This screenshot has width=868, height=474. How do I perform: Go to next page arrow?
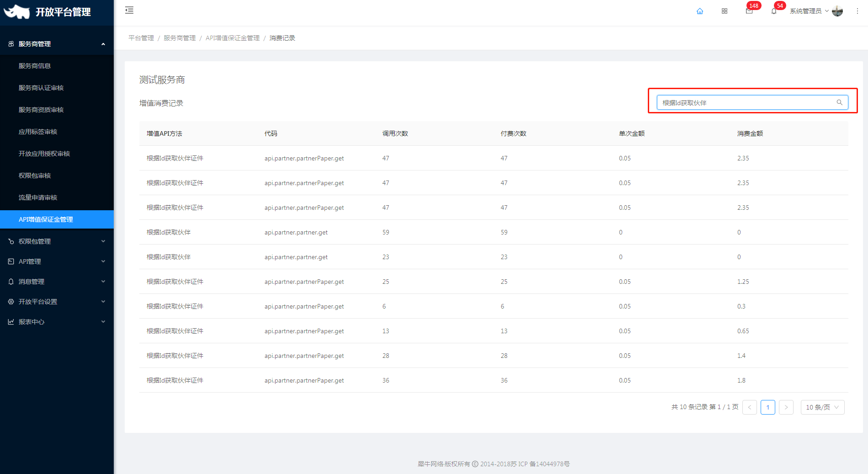[x=786, y=407]
